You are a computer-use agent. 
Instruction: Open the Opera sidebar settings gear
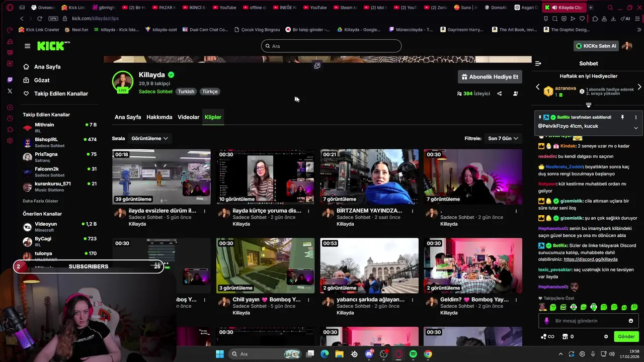pyautogui.click(x=10, y=141)
